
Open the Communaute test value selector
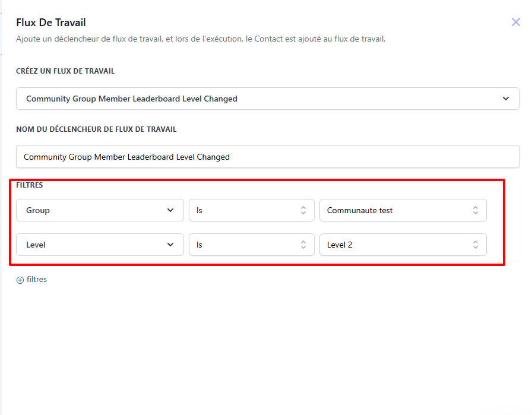coord(403,210)
